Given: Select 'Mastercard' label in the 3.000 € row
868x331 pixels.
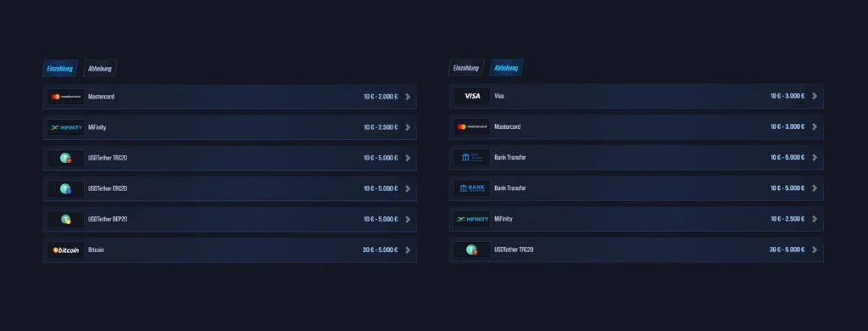Looking at the screenshot, I should [x=508, y=127].
